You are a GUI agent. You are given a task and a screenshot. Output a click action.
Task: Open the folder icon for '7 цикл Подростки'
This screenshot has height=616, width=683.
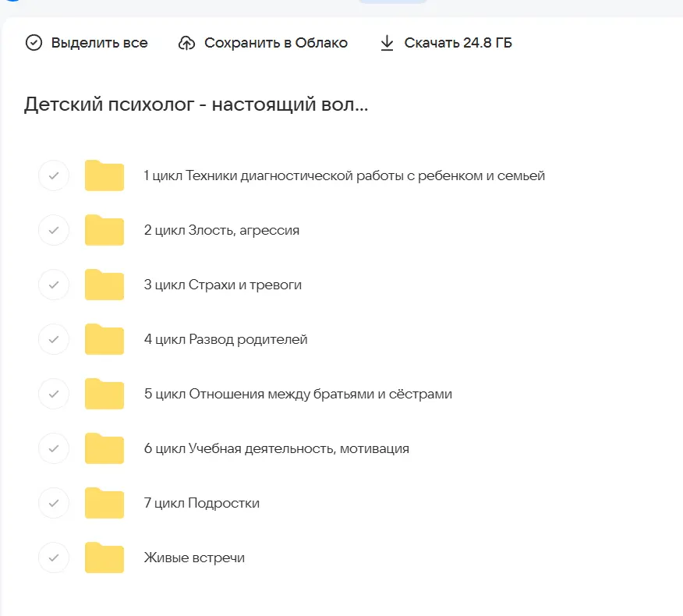(104, 503)
